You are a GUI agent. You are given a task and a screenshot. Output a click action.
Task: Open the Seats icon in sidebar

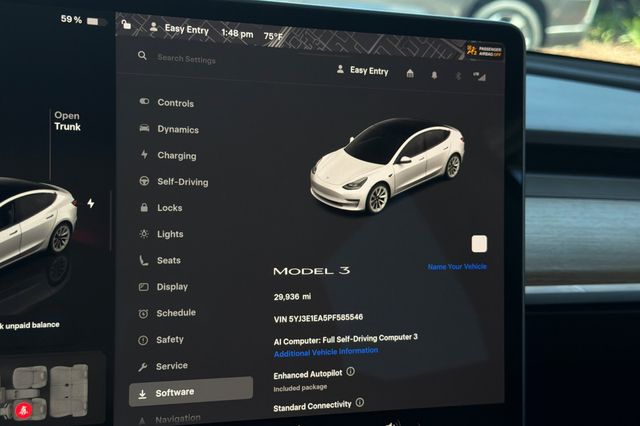(144, 261)
